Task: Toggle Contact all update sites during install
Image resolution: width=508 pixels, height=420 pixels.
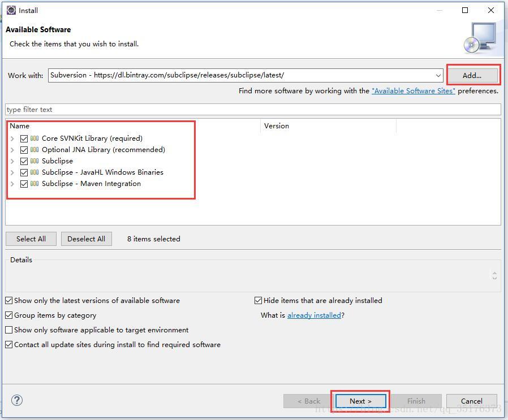Action: pos(9,345)
